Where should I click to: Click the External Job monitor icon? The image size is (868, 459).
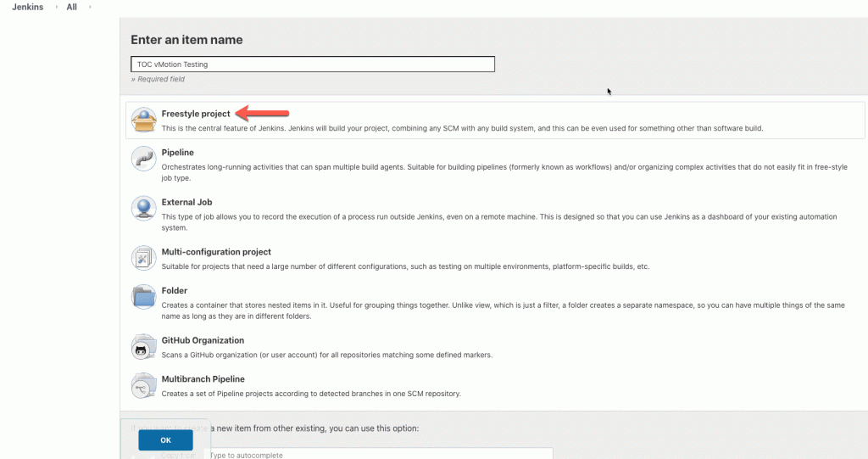tap(143, 209)
